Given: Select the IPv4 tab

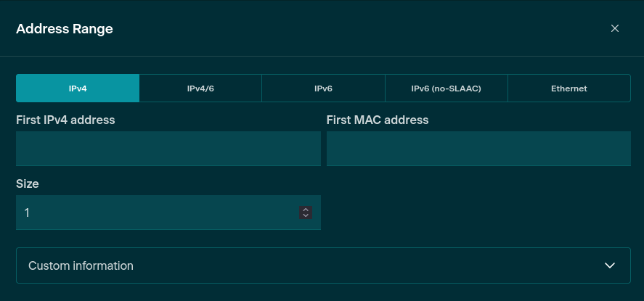Looking at the screenshot, I should 78,88.
